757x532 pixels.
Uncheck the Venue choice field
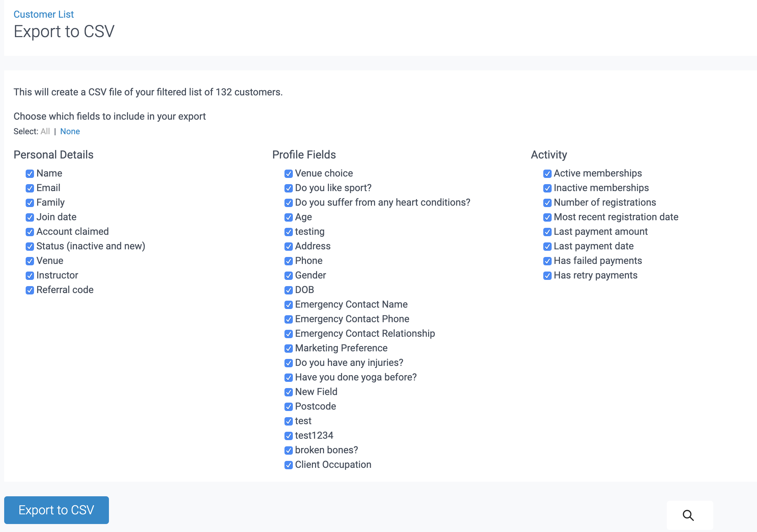tap(288, 173)
